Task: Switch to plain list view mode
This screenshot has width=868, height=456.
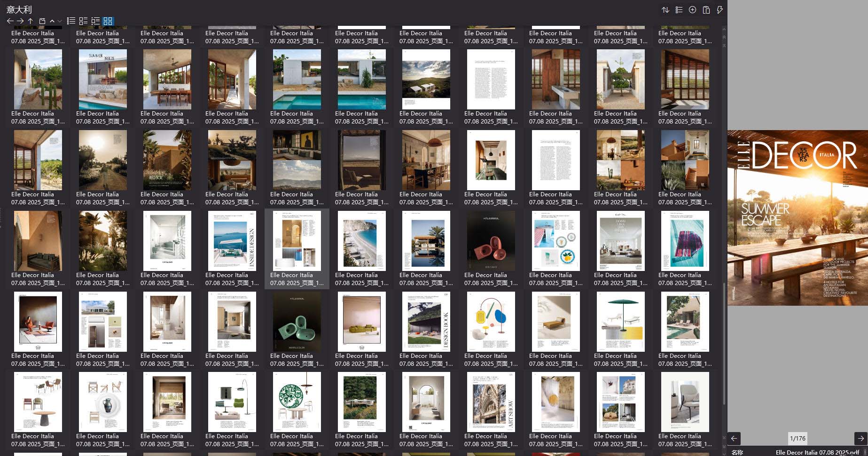Action: [x=71, y=21]
